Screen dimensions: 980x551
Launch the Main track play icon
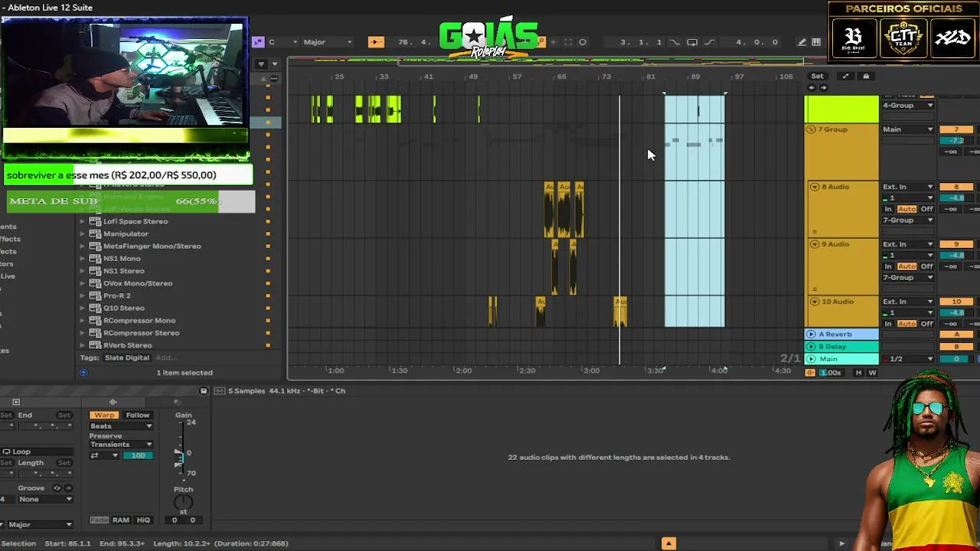pos(811,359)
